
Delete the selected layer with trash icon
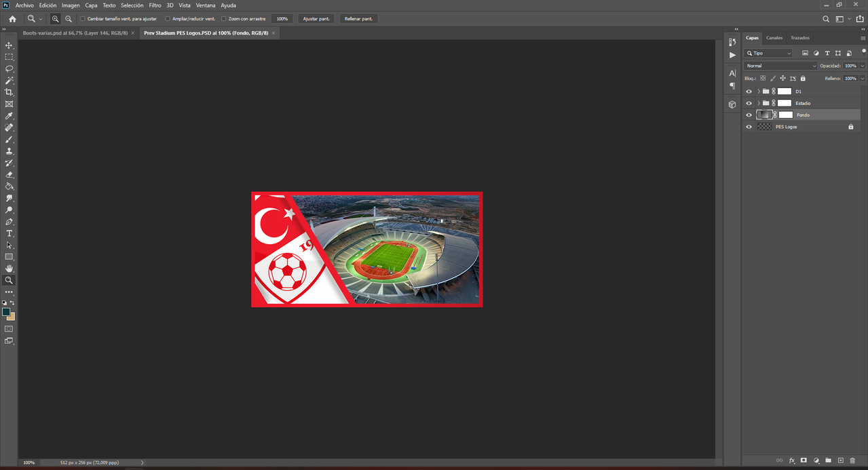coord(852,461)
